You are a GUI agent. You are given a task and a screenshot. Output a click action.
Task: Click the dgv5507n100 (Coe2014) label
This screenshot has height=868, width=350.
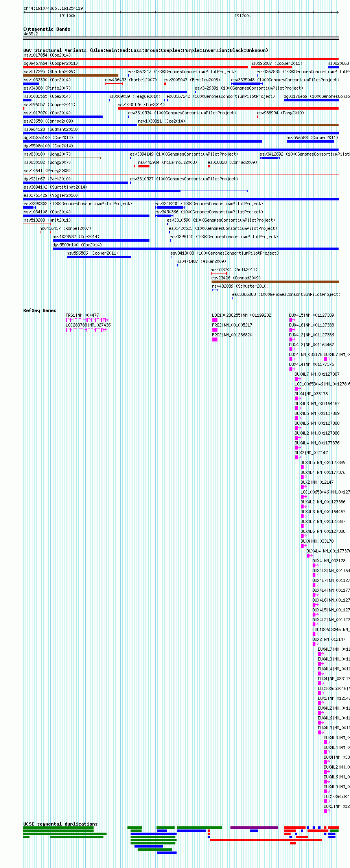click(48, 138)
